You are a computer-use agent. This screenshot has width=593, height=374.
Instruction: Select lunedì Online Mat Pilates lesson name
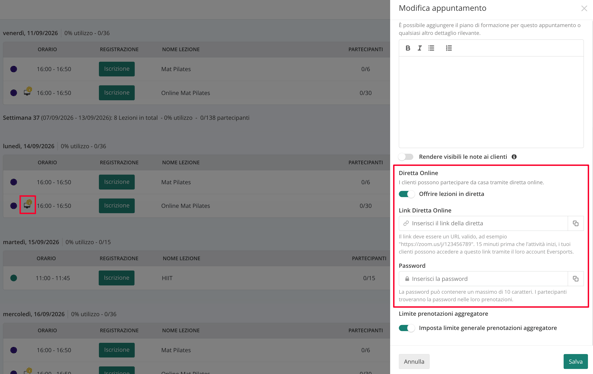[185, 206]
